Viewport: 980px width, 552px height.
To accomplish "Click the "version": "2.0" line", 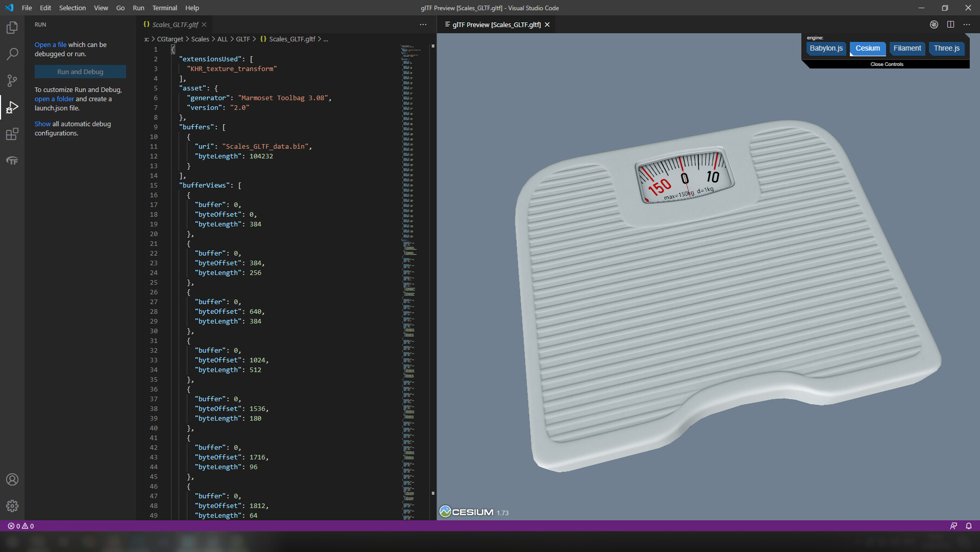I will click(218, 108).
